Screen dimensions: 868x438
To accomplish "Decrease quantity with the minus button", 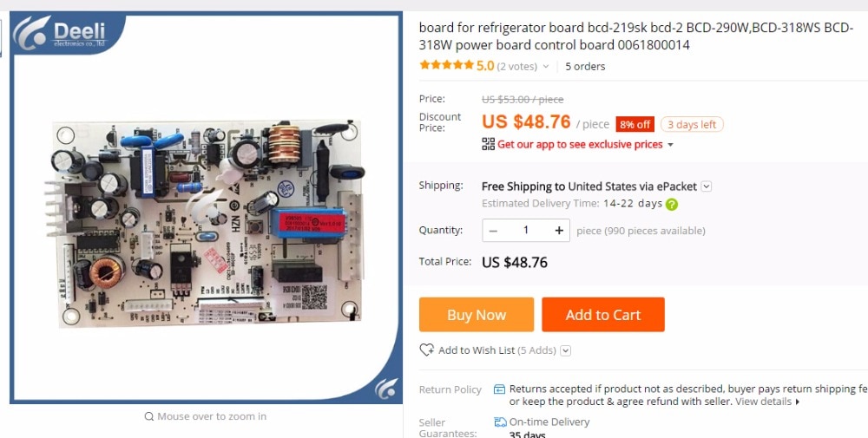I will click(493, 231).
